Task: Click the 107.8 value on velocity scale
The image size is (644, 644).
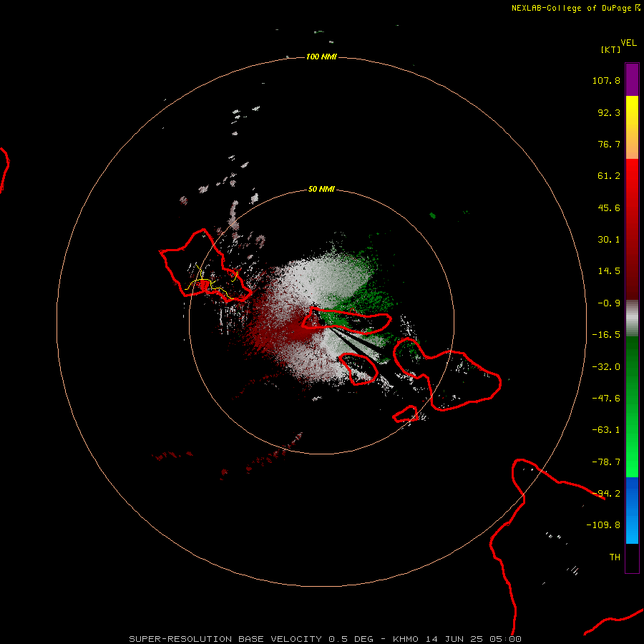Action: click(606, 80)
